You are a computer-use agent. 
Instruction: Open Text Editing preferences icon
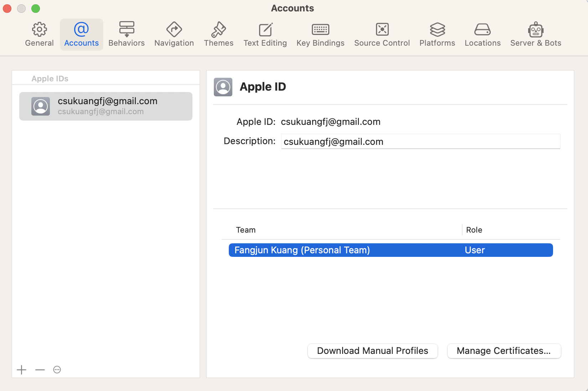[x=265, y=29]
